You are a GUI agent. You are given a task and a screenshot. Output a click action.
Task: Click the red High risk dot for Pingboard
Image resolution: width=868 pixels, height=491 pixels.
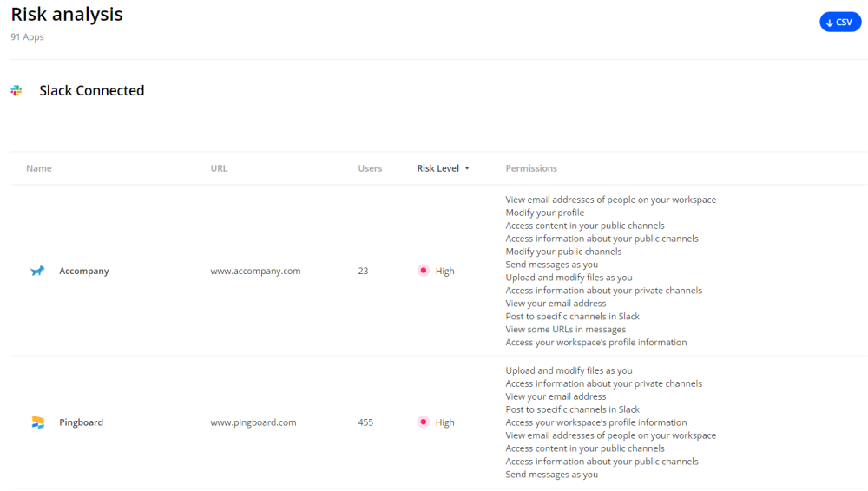424,422
